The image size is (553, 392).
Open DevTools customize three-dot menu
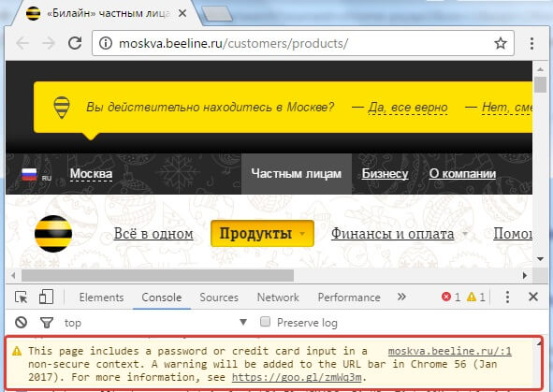[x=507, y=297]
